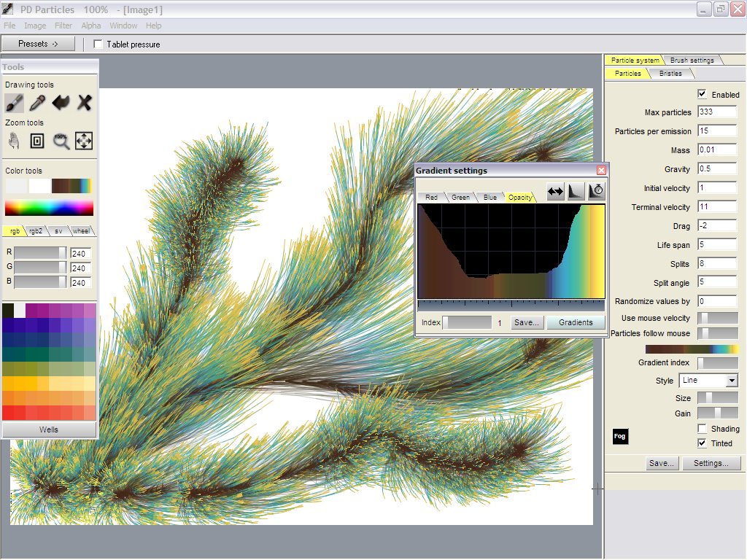Switch to the Brush settings tab
This screenshot has width=747, height=560.
click(x=693, y=60)
